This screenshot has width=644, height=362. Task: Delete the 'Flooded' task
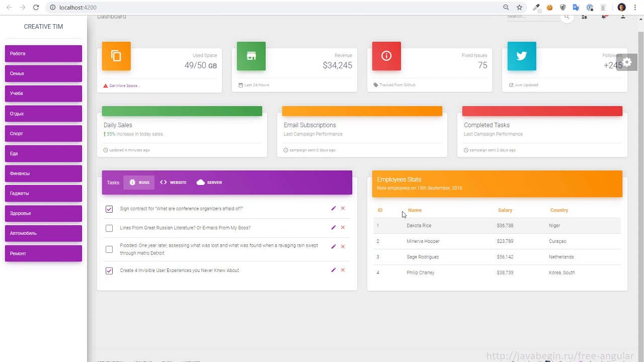tap(343, 246)
